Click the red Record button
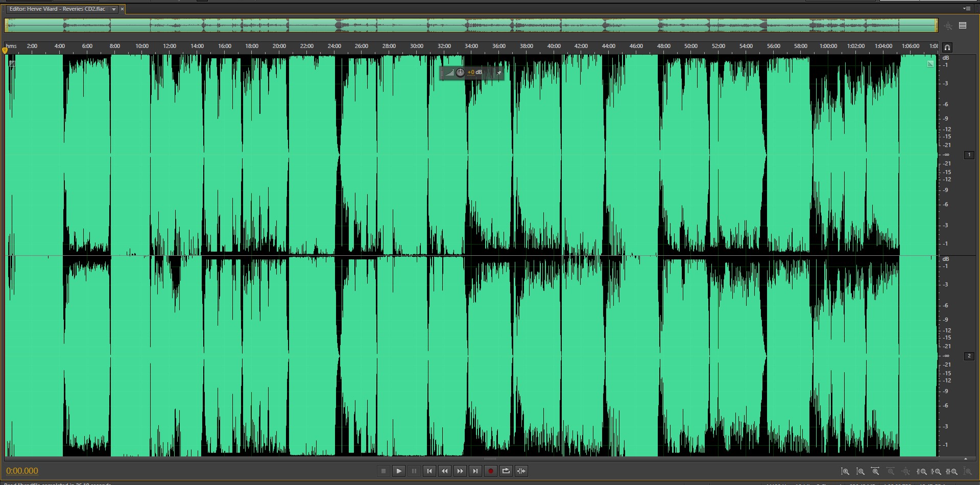The width and height of the screenshot is (980, 485). 490,471
